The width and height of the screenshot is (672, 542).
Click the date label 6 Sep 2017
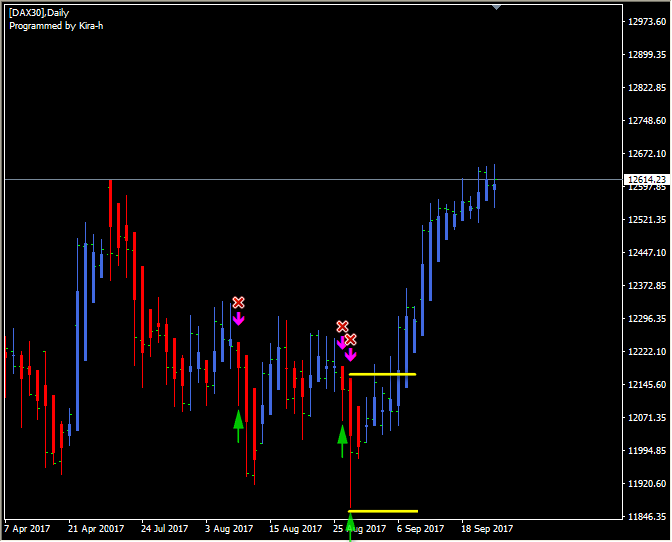coord(420,529)
